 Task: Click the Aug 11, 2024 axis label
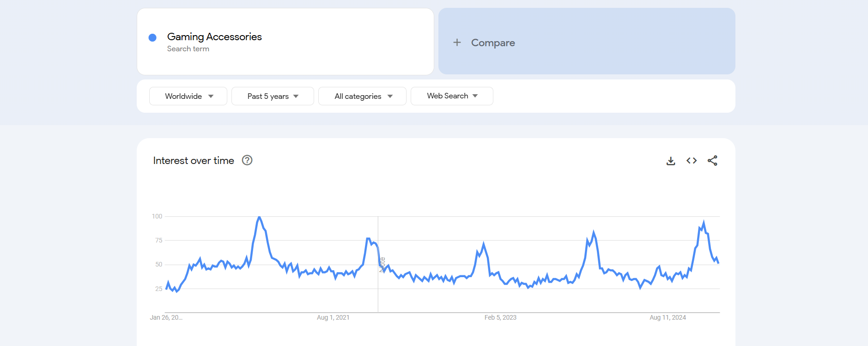pyautogui.click(x=668, y=317)
